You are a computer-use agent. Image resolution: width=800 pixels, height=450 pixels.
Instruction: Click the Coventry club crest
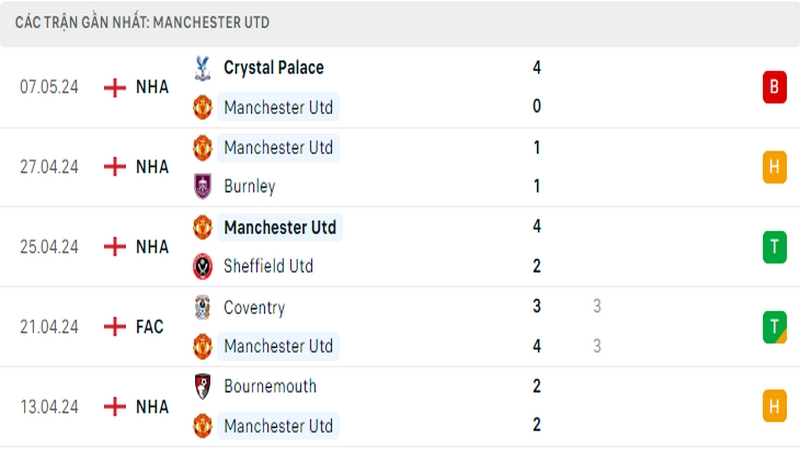[203, 307]
